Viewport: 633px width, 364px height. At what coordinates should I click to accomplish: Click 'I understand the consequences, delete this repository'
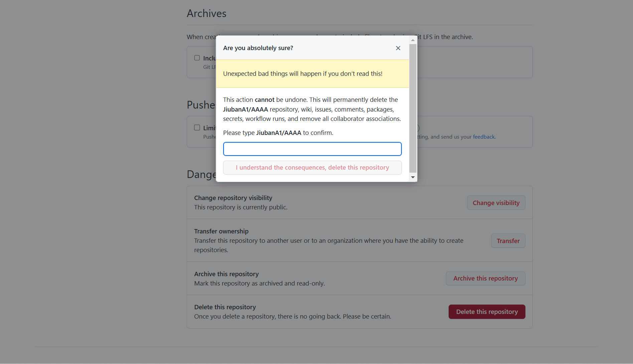tap(312, 168)
